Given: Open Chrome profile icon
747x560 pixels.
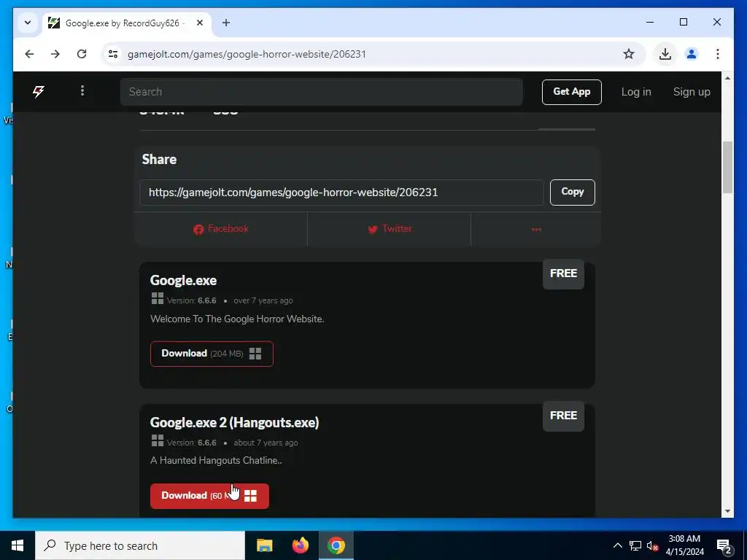Looking at the screenshot, I should tap(692, 54).
